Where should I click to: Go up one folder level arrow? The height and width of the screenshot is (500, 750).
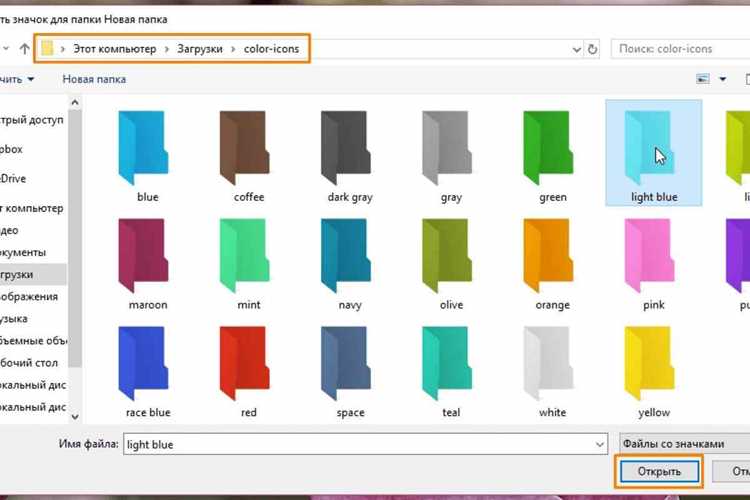coord(24,48)
